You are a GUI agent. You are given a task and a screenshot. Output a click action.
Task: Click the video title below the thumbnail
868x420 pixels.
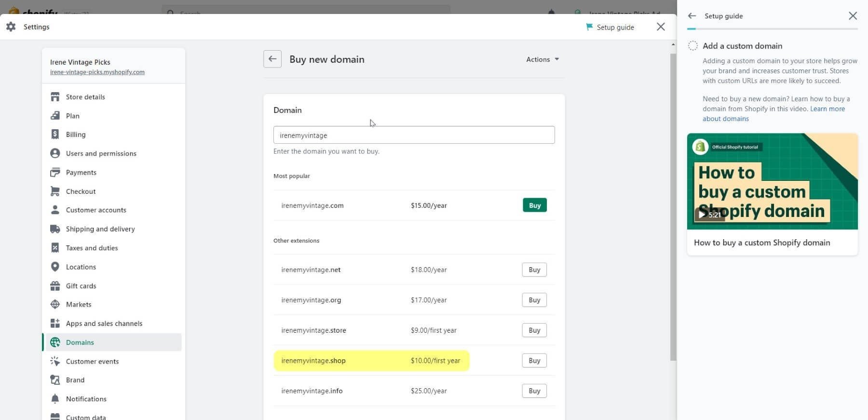[762, 243]
